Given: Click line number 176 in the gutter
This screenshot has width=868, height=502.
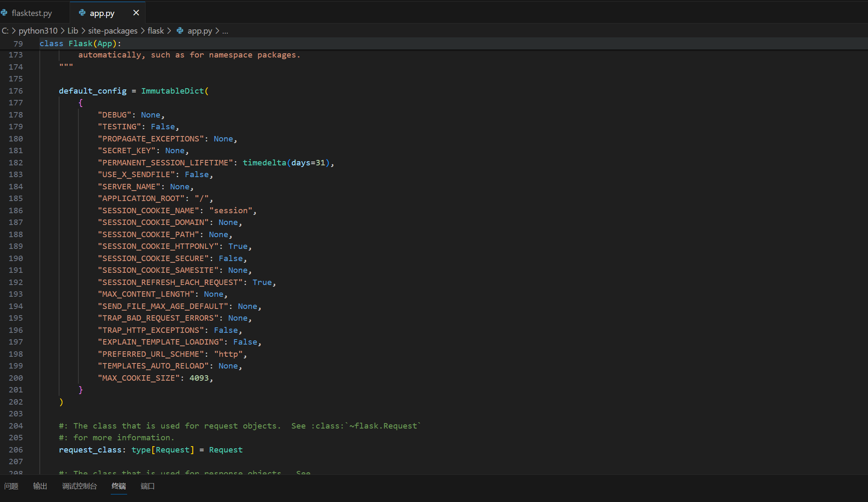Looking at the screenshot, I should coord(16,91).
